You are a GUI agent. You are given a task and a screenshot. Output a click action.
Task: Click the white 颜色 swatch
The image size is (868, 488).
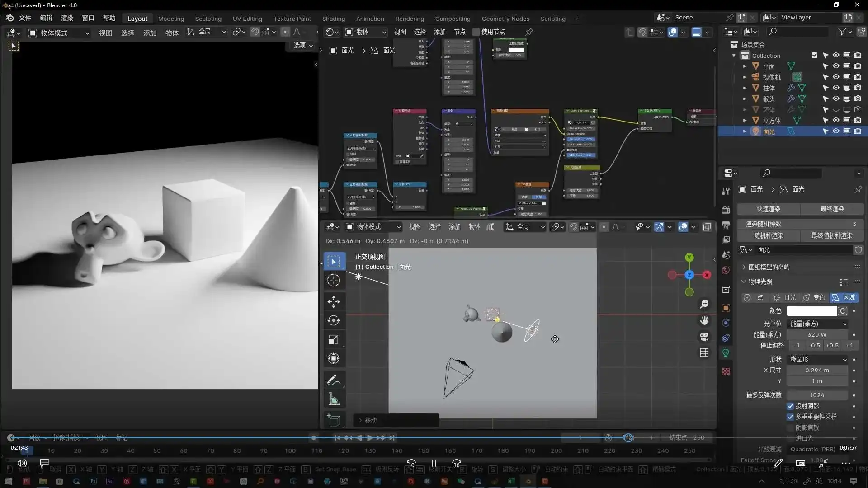click(x=811, y=311)
